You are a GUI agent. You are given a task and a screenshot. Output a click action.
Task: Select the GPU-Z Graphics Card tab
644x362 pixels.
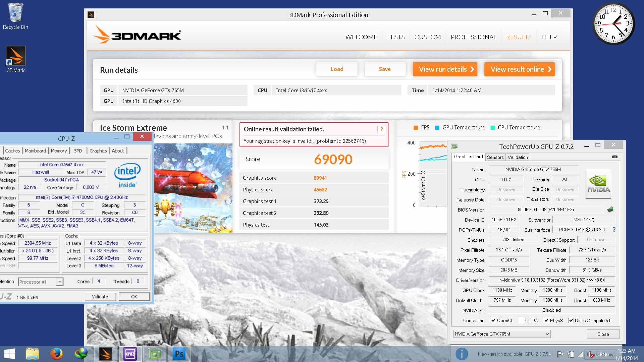(x=468, y=157)
